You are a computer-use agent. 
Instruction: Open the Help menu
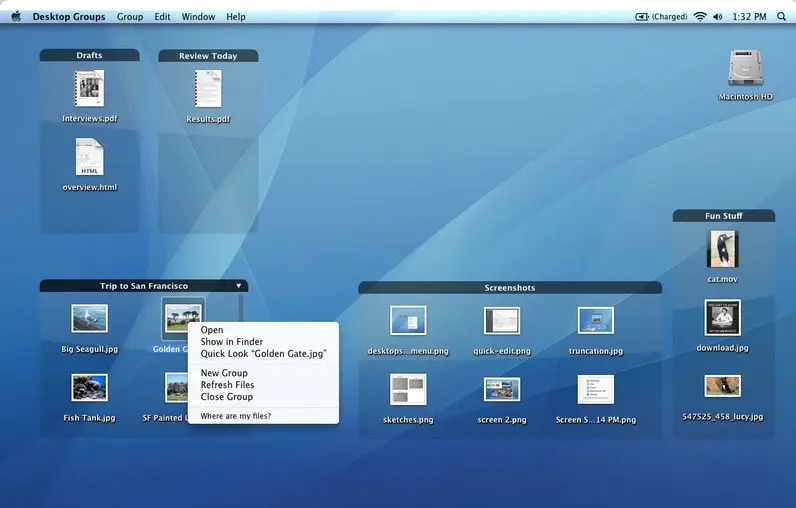click(236, 17)
